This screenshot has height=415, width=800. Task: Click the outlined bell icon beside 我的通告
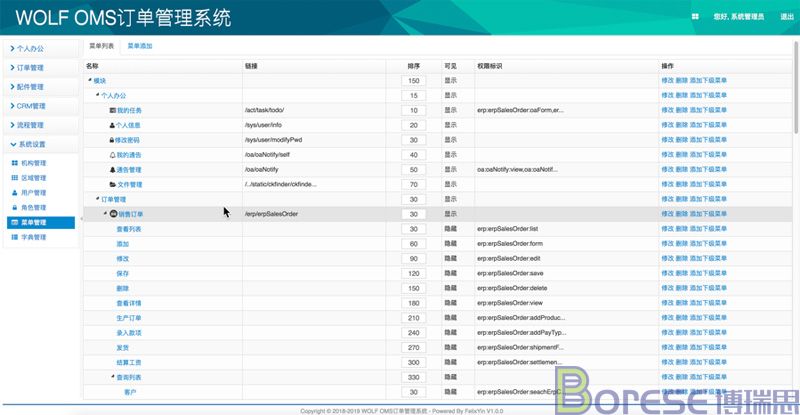pos(113,155)
